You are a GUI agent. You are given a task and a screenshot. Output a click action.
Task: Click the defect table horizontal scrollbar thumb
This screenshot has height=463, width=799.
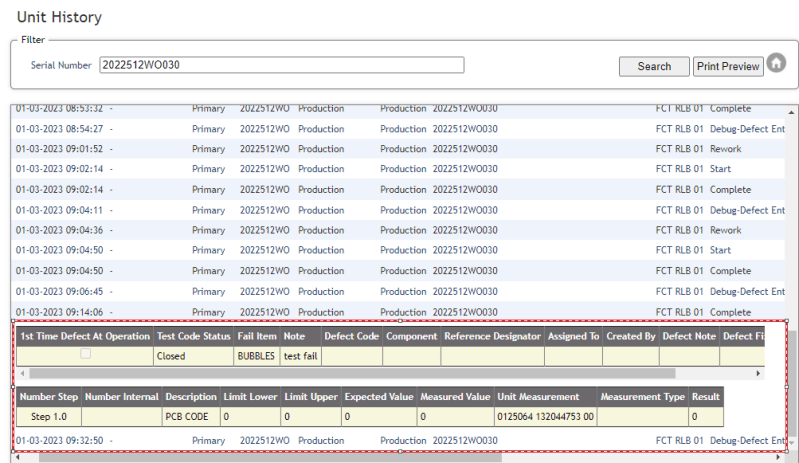pos(352,373)
